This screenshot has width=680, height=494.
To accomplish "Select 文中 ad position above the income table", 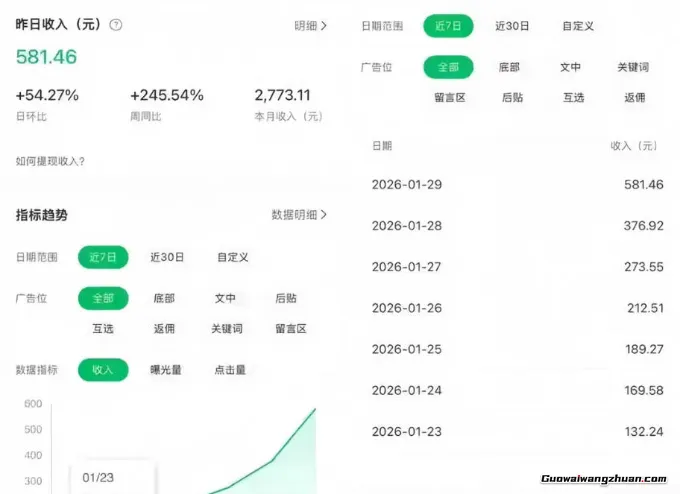I will pyautogui.click(x=571, y=67).
